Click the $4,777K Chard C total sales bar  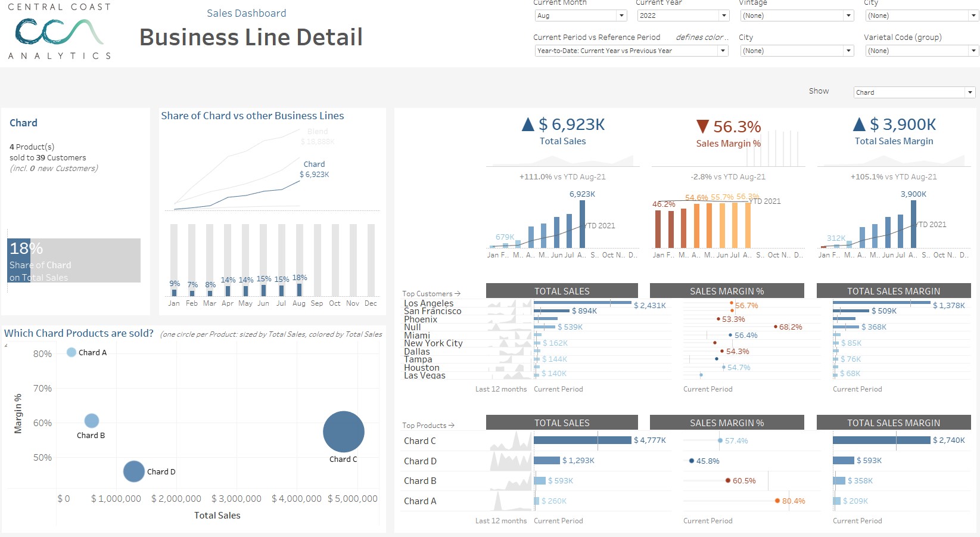pyautogui.click(x=583, y=440)
